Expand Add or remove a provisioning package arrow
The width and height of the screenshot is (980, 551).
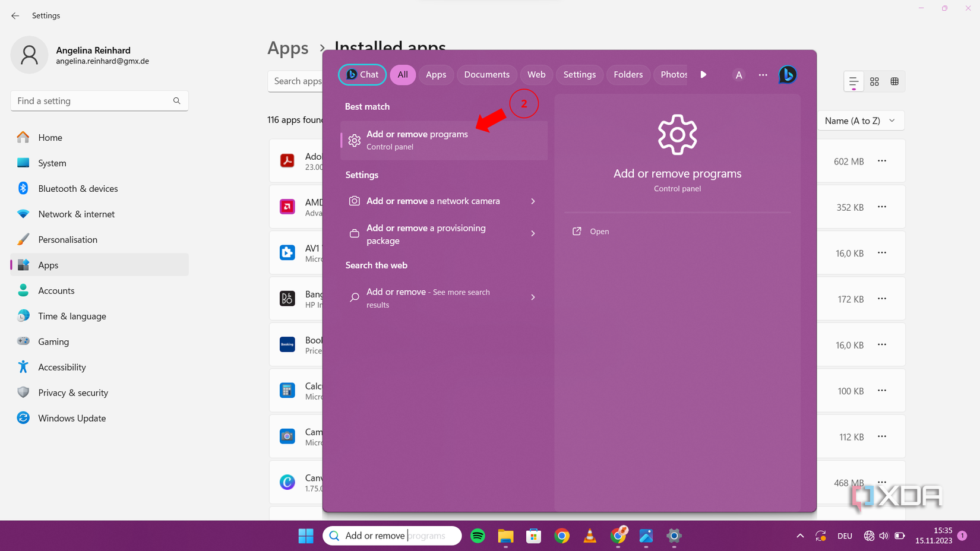tap(533, 234)
